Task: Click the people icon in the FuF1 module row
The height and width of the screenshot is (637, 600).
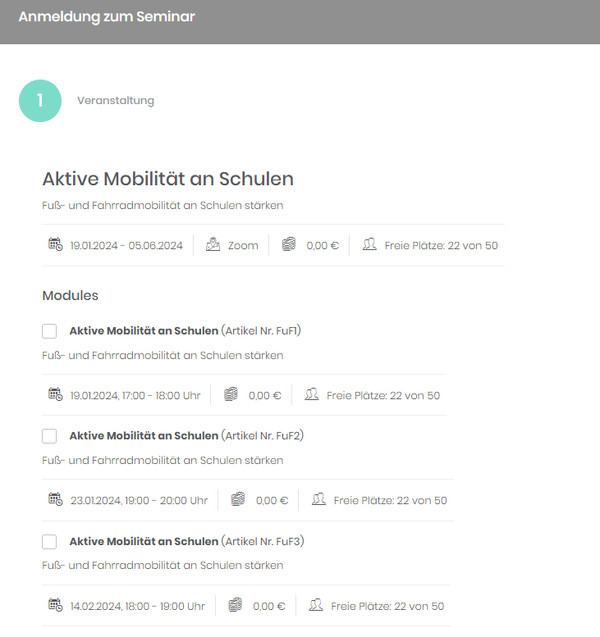Action: click(x=312, y=394)
